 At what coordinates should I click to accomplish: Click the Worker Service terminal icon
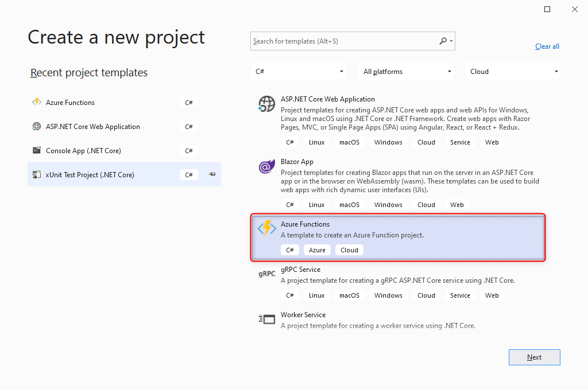coord(266,319)
